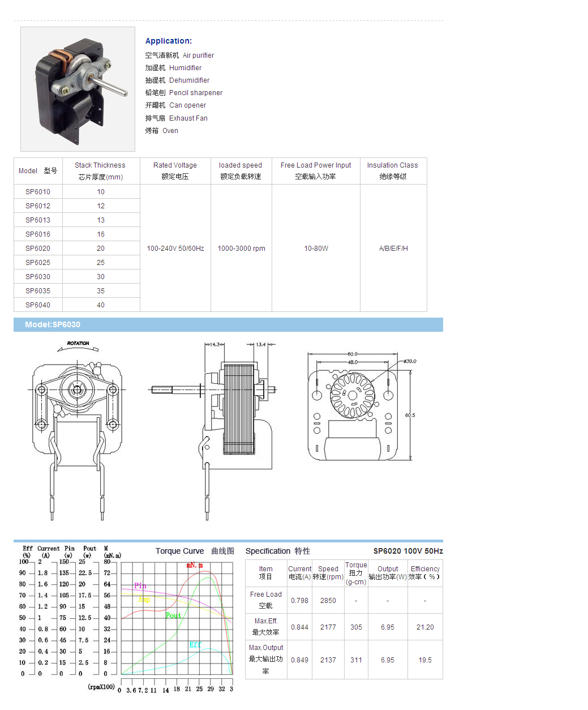Screen dimensions: 588x710
Task: Click the SP6020 100V 50Hz label
Action: pyautogui.click(x=408, y=551)
